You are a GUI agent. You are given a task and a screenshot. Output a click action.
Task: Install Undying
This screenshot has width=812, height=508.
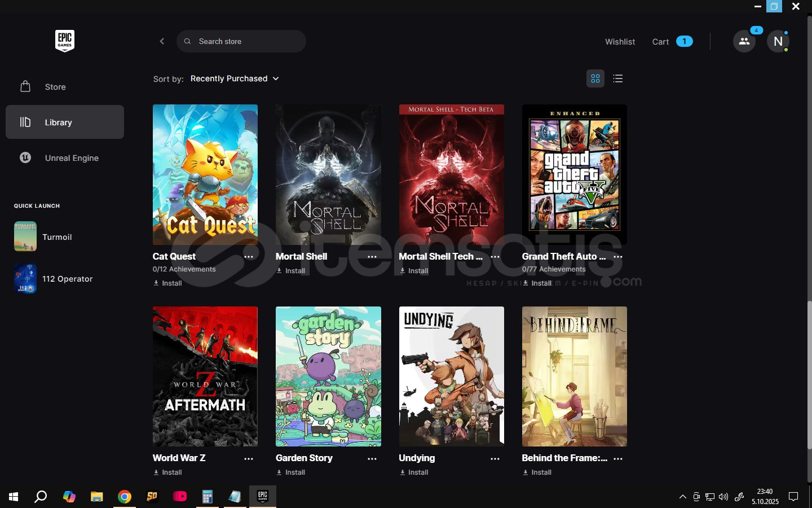[414, 472]
